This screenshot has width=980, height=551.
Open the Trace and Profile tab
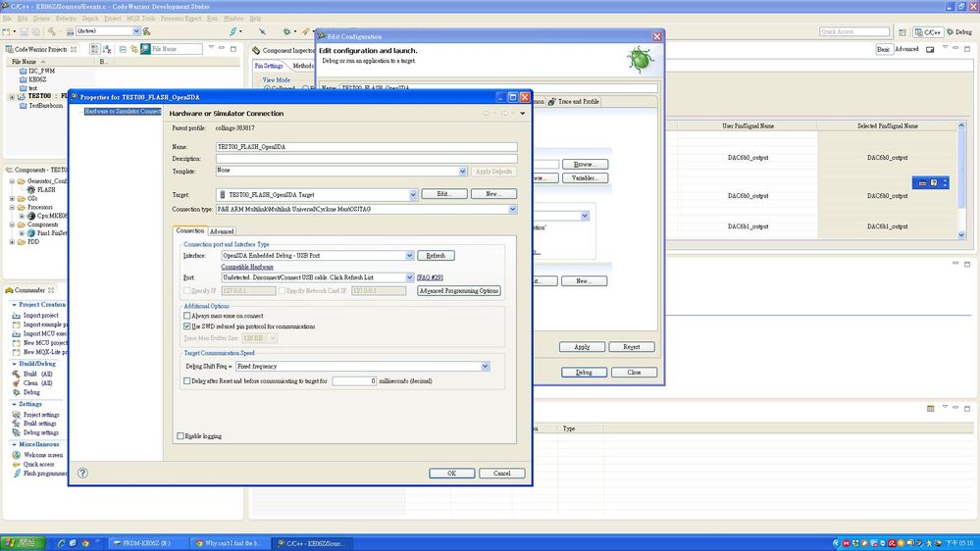click(x=573, y=101)
